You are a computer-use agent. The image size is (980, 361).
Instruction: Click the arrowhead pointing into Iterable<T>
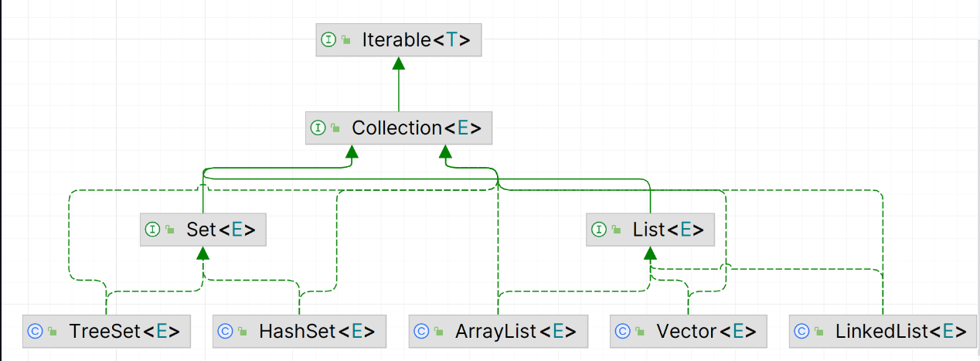pos(399,65)
